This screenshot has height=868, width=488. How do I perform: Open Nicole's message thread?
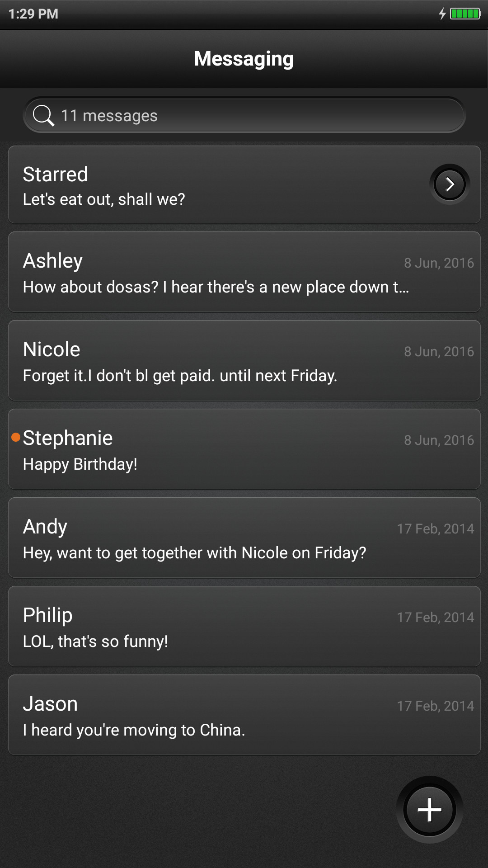244,360
